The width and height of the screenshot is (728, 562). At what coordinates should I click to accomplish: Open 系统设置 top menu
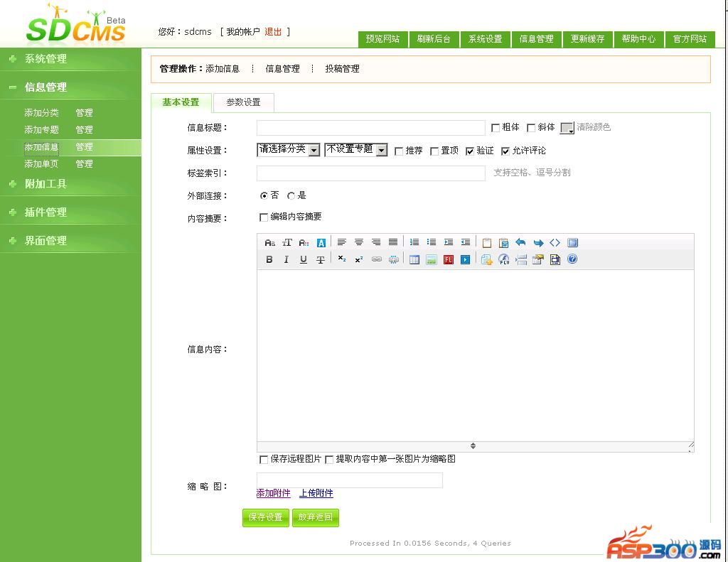point(485,39)
